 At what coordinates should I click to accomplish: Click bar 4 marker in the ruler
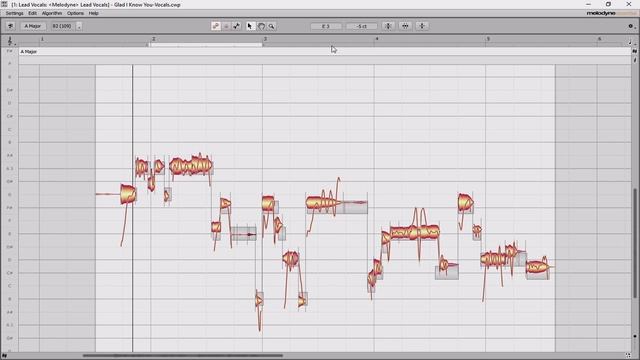[376, 39]
